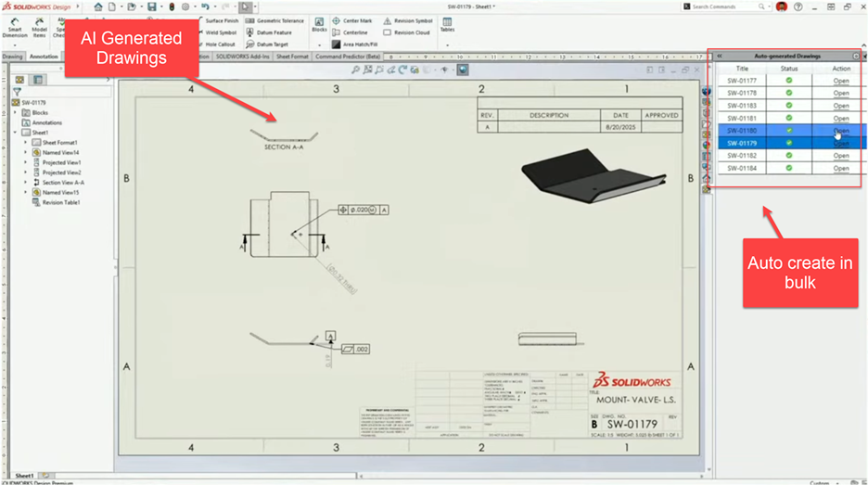Expand Section View A-A node

[26, 183]
